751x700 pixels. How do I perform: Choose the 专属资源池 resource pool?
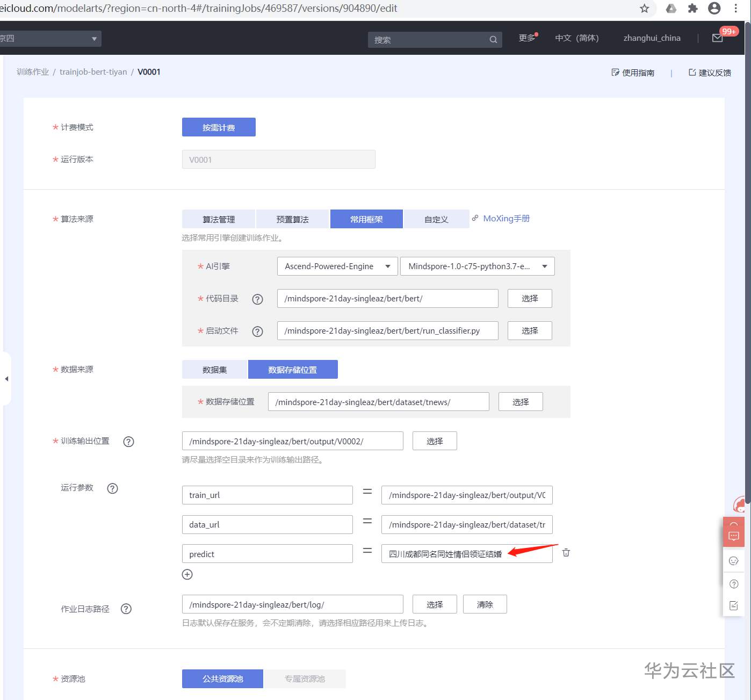click(305, 679)
